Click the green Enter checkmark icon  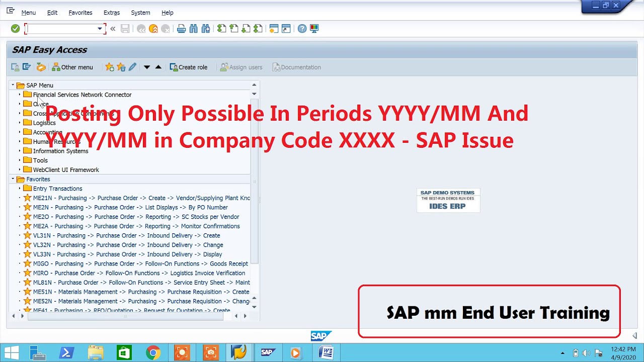[x=16, y=29]
